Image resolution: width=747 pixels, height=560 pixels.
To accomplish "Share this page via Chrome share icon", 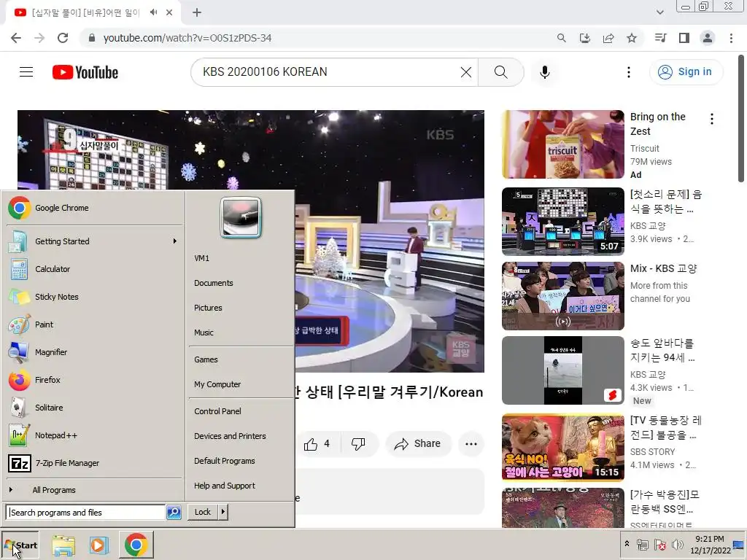I will [608, 38].
